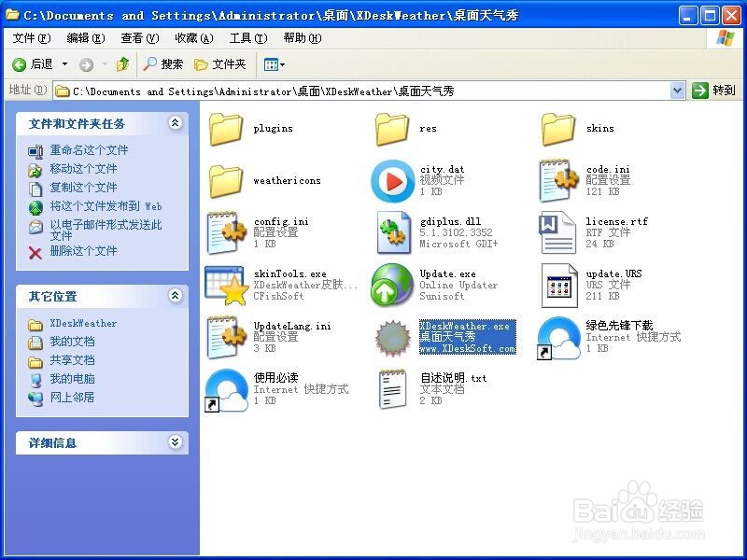
Task: Select the 使用必读 shortcut icon
Action: (226, 390)
